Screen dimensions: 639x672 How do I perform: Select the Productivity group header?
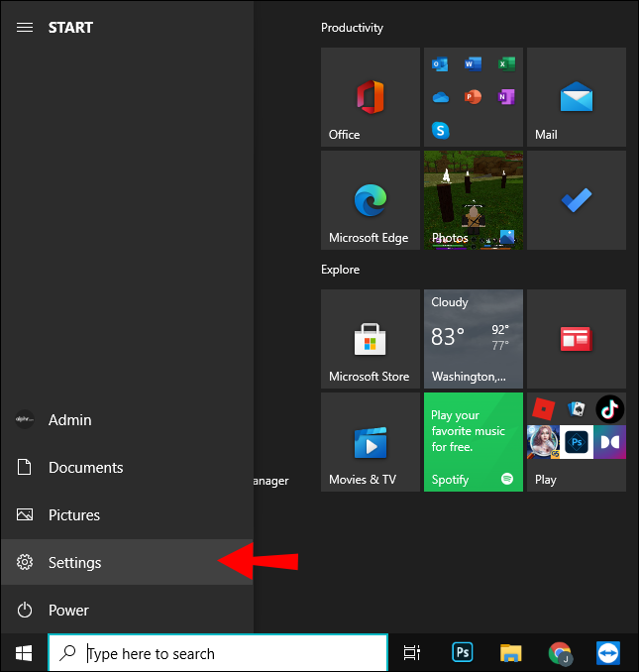352,28
